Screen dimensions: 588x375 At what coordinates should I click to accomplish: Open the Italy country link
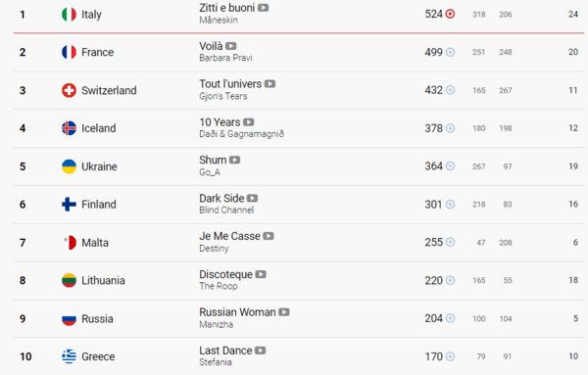click(91, 15)
